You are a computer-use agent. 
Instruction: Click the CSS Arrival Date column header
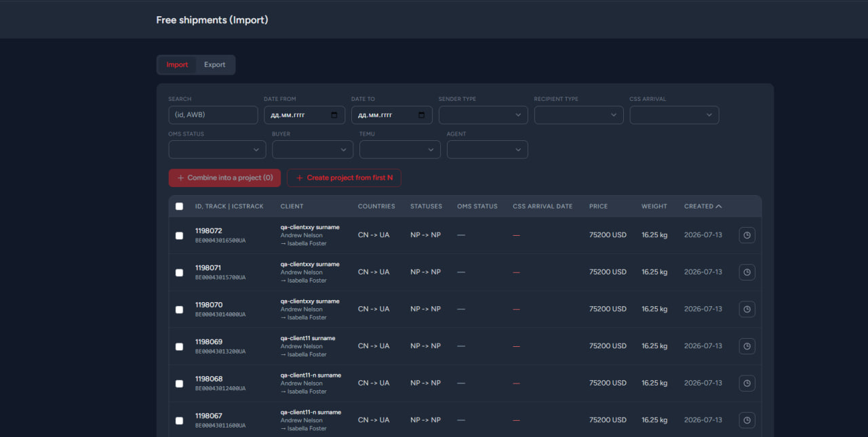click(542, 206)
